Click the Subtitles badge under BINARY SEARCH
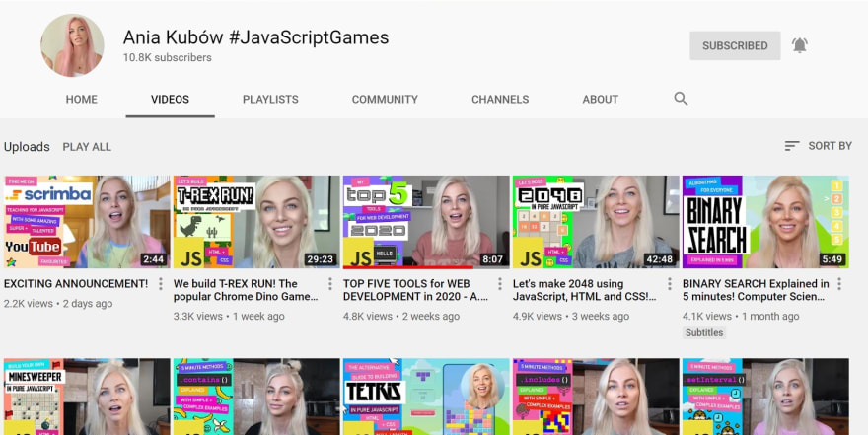Screen dimensions: 868x435 point(704,332)
